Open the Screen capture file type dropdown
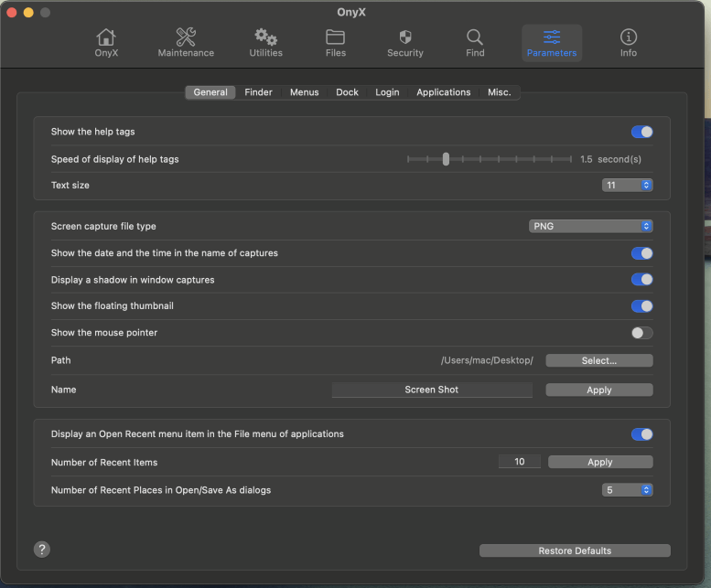The image size is (711, 588). tap(590, 226)
